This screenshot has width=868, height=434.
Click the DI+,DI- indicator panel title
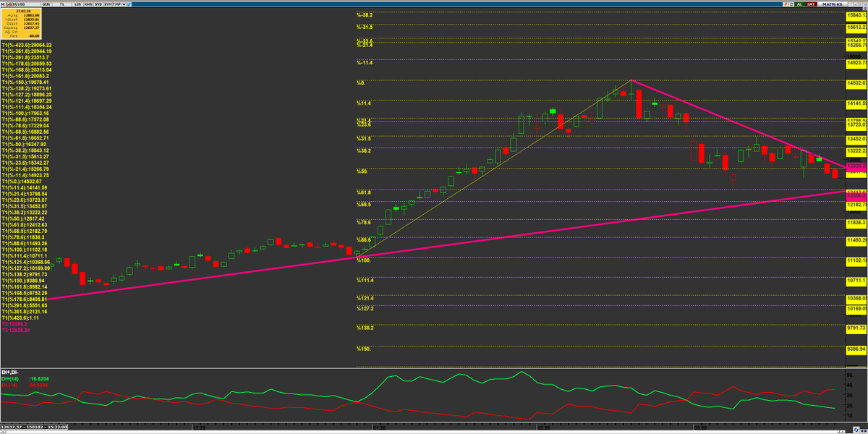(9, 371)
